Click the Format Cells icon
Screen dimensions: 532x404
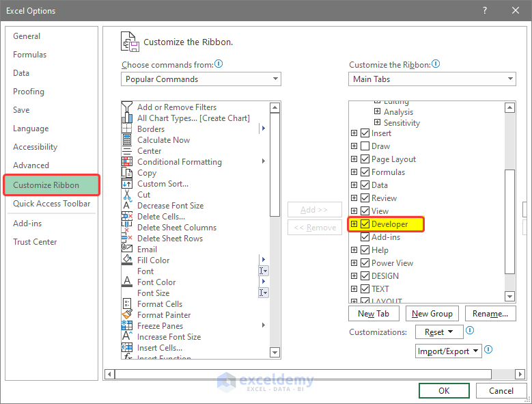point(127,304)
